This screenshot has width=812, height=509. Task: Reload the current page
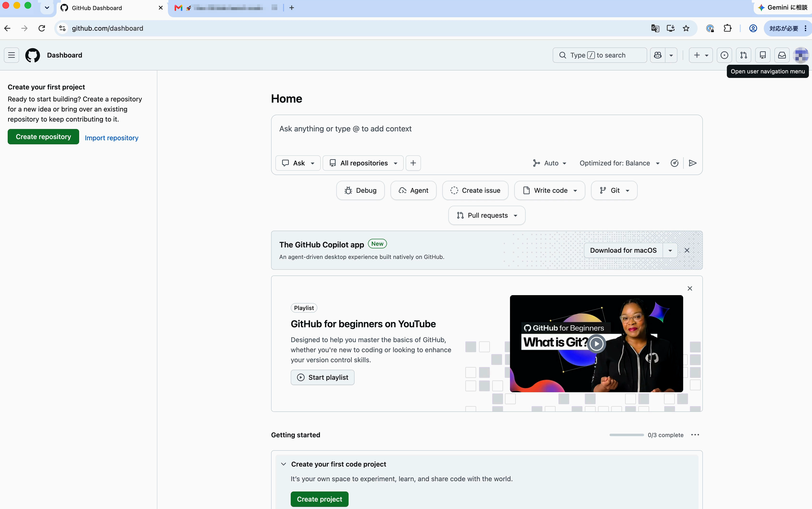click(x=42, y=28)
